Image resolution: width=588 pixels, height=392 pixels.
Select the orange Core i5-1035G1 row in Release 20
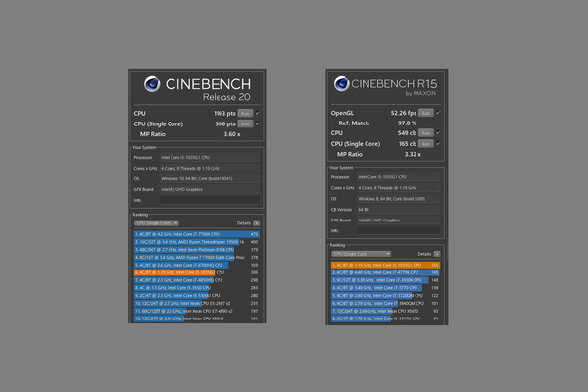(197, 272)
